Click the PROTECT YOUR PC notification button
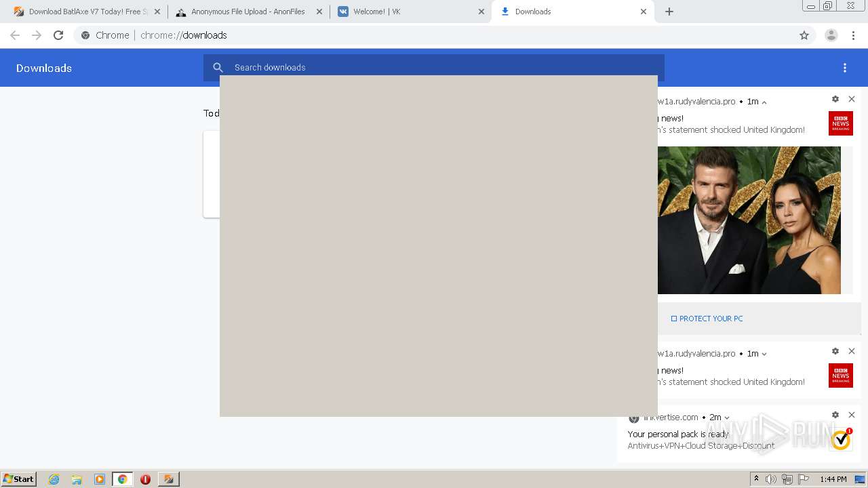Screen dimensions: 868x488 pos(707,319)
